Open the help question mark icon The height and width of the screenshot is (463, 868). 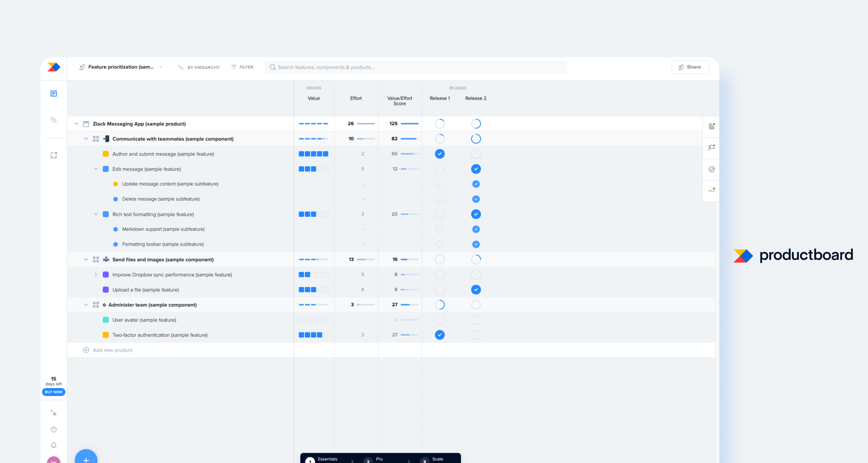54,429
